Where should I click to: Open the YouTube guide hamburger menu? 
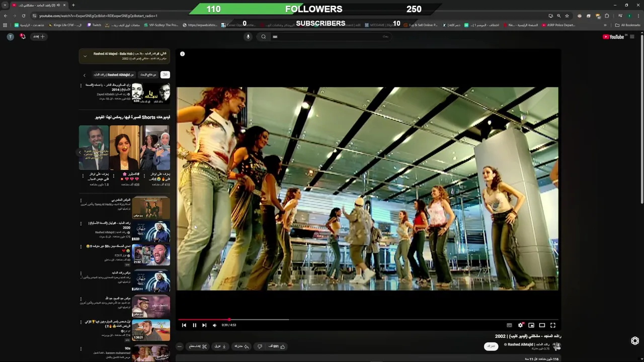(x=632, y=37)
